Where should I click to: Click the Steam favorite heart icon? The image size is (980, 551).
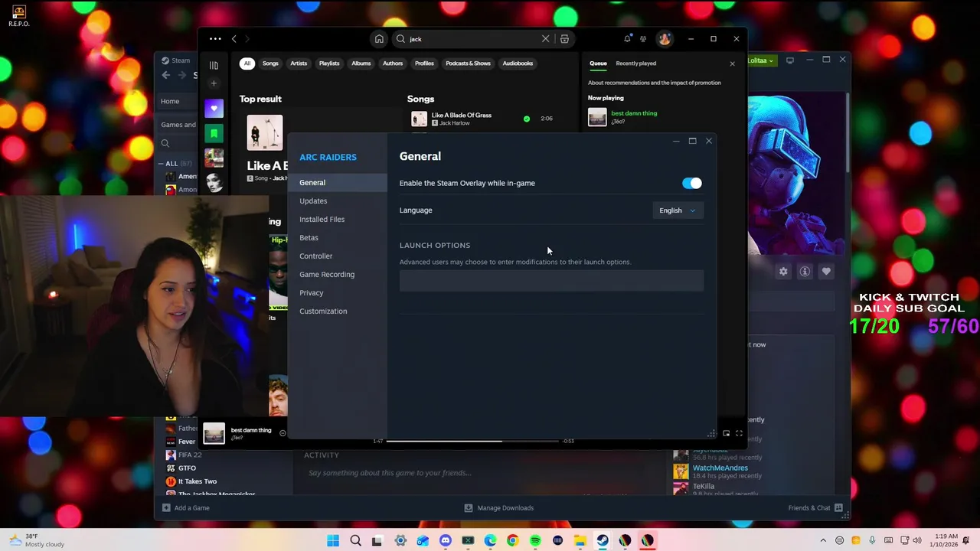pyautogui.click(x=826, y=272)
